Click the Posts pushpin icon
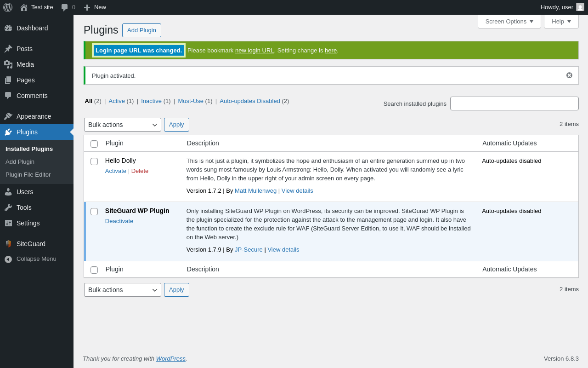Viewport: 588px width, 368px height. point(8,49)
